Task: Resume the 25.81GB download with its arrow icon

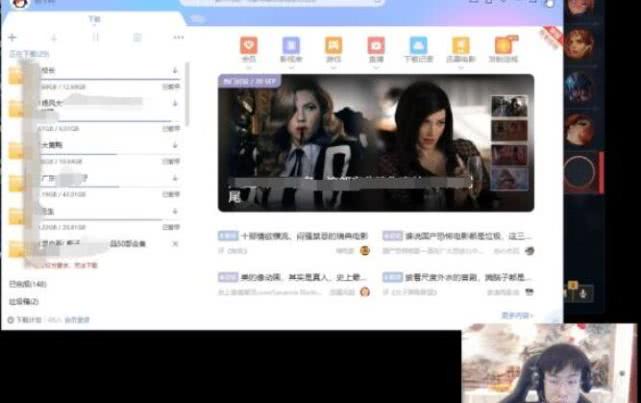Action: pos(175,212)
